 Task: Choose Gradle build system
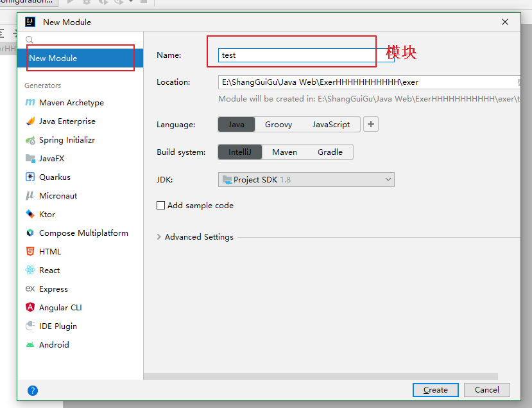[330, 152]
